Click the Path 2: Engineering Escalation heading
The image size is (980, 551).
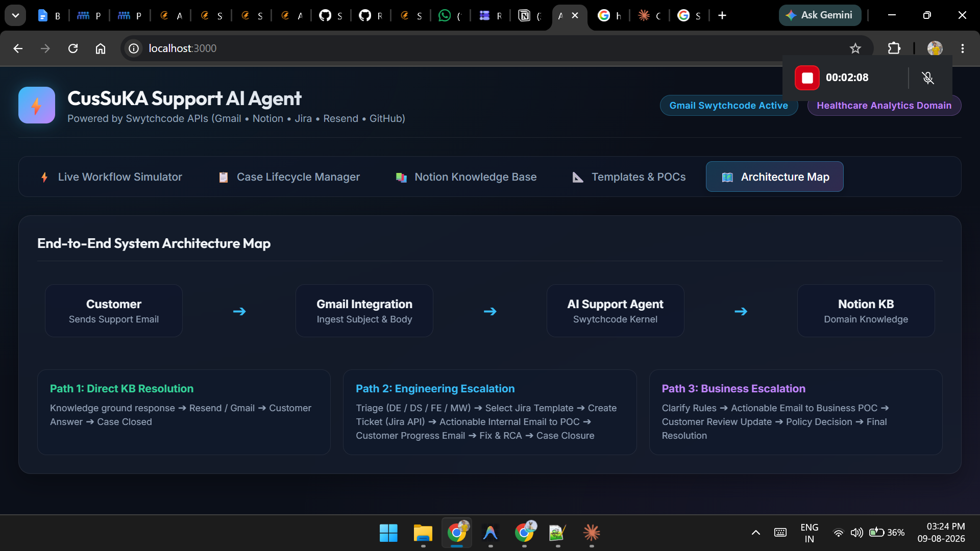(435, 389)
